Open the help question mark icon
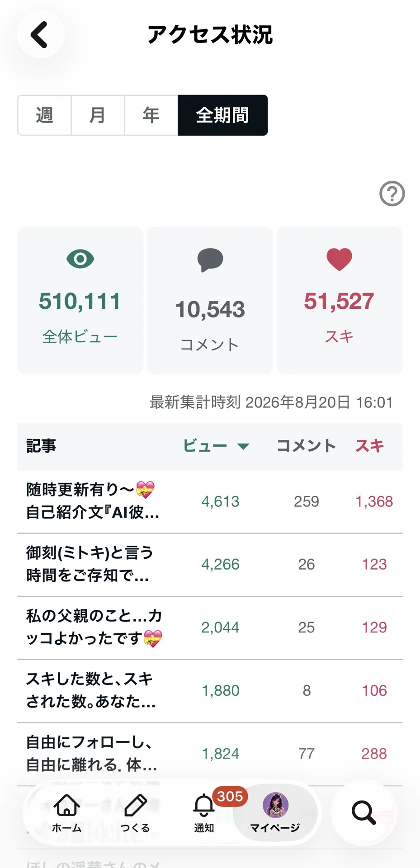Image resolution: width=420 pixels, height=868 pixels. [x=392, y=193]
